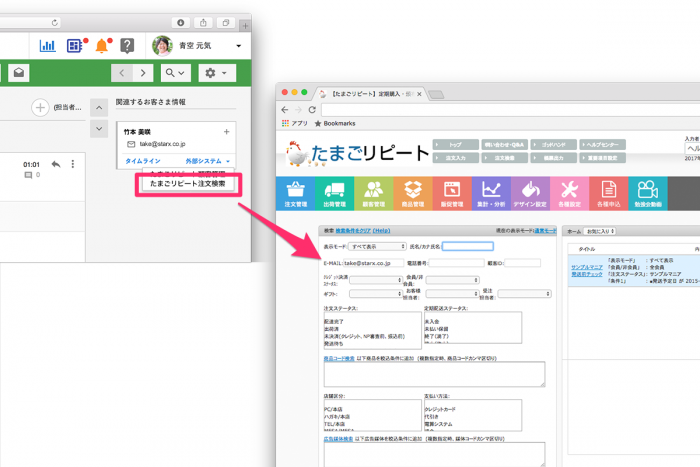Expand customer panel with down chevron
Image resolution: width=700 pixels, height=467 pixels.
[99, 129]
